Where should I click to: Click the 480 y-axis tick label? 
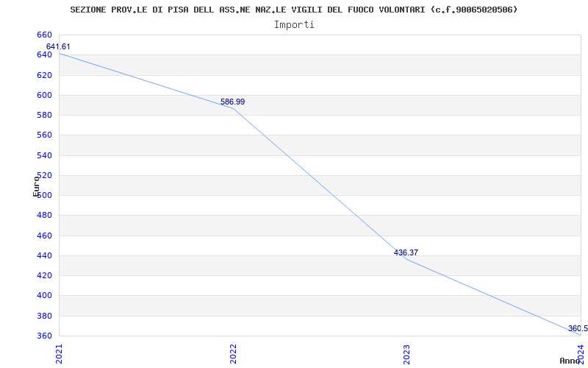coord(44,216)
